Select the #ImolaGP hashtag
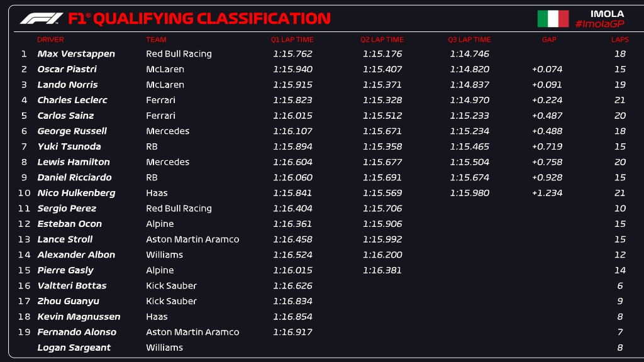644x362 pixels. click(x=599, y=24)
